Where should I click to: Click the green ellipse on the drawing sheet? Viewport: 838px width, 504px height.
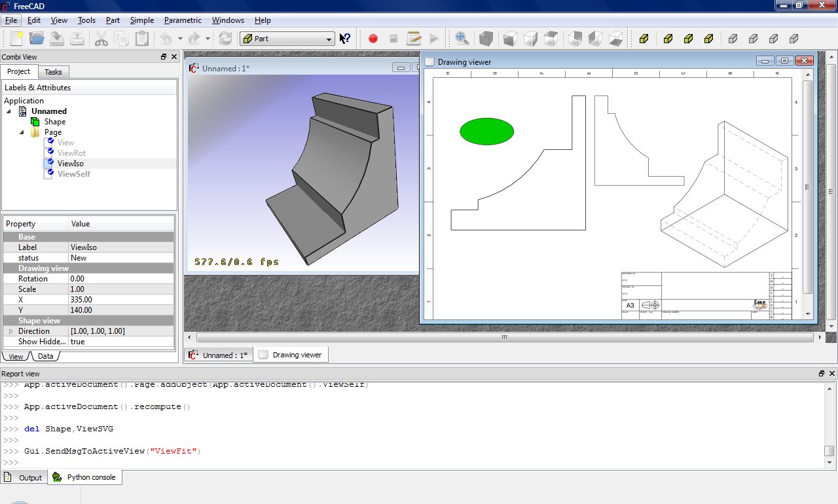486,131
